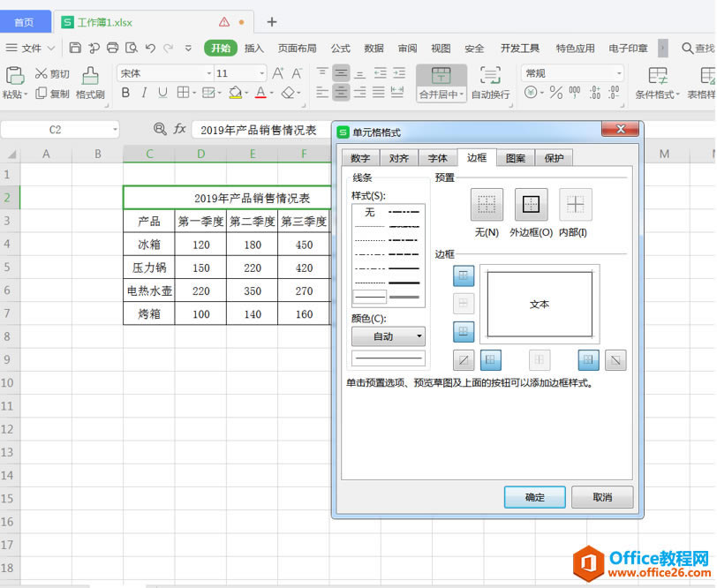Select column header M
This screenshot has height=588, width=717.
pyautogui.click(x=664, y=154)
